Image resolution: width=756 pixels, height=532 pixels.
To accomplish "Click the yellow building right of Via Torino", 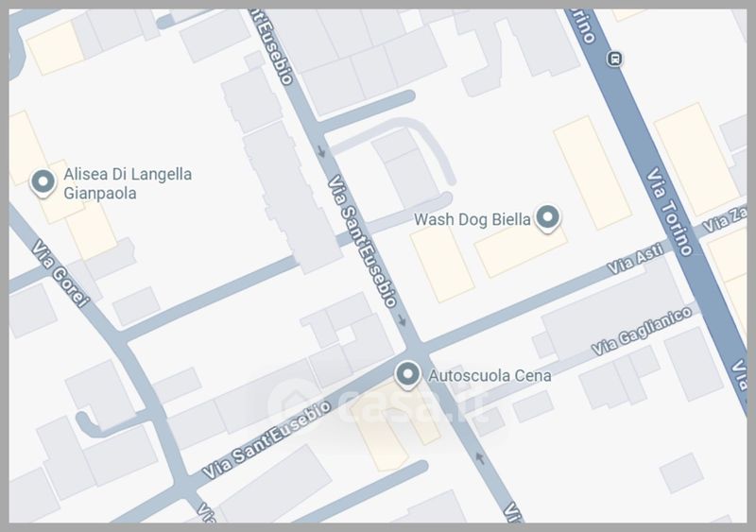I will coord(696,159).
